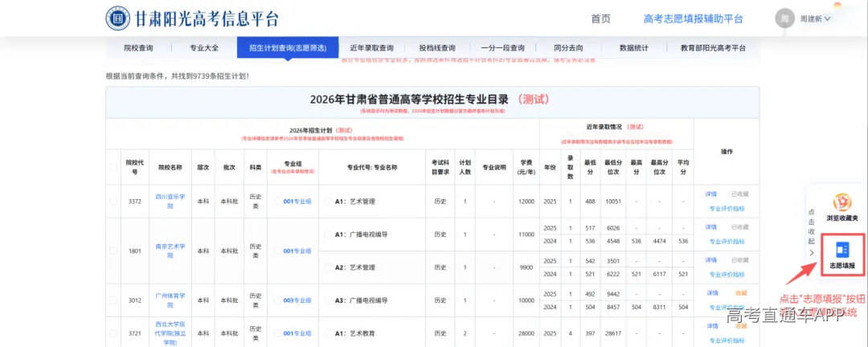Switch to 专业大全 tab
Image resolution: width=868 pixels, height=347 pixels.
[x=204, y=48]
